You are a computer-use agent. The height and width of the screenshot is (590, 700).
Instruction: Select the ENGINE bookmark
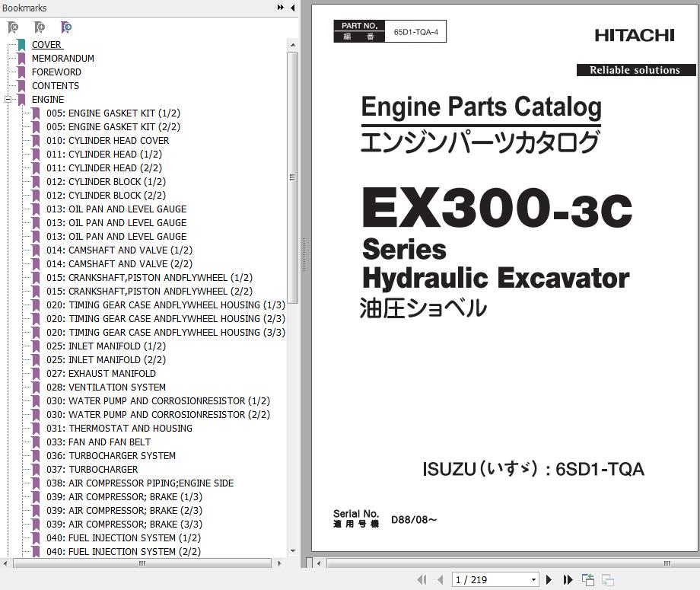pyautogui.click(x=48, y=100)
